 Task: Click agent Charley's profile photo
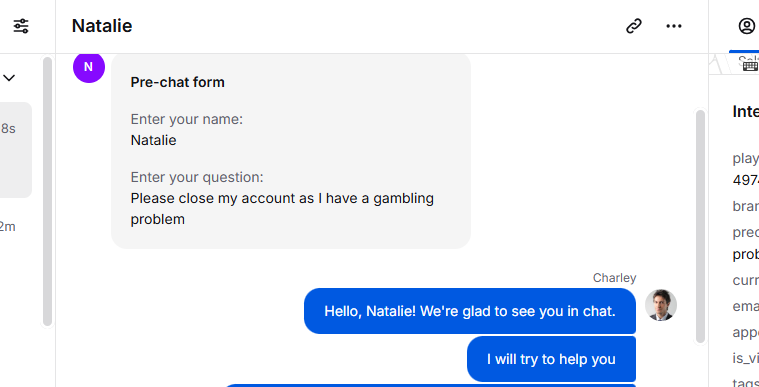point(661,305)
